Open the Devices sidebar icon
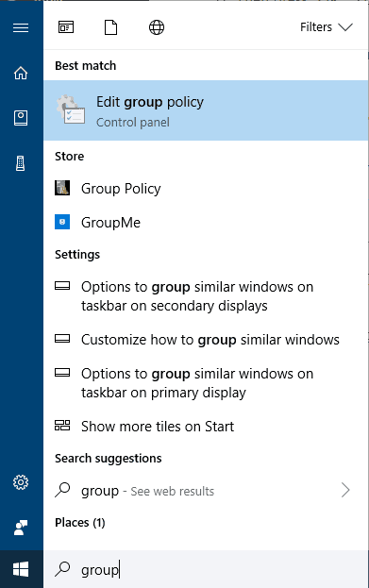Viewport: 369px width, 588px height. [21, 163]
